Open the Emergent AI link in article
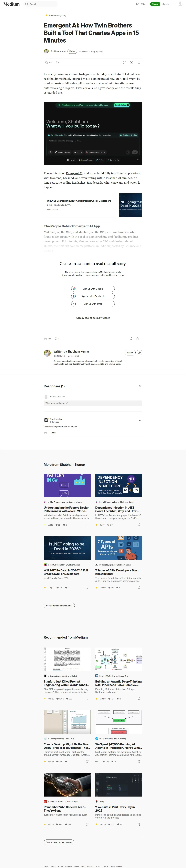The height and width of the screenshot is (868, 186). 74,173
